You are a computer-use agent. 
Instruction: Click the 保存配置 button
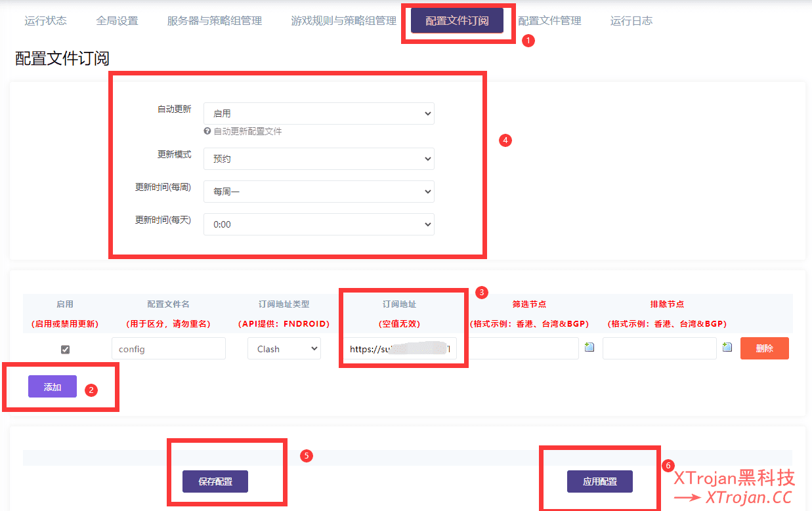tap(215, 481)
